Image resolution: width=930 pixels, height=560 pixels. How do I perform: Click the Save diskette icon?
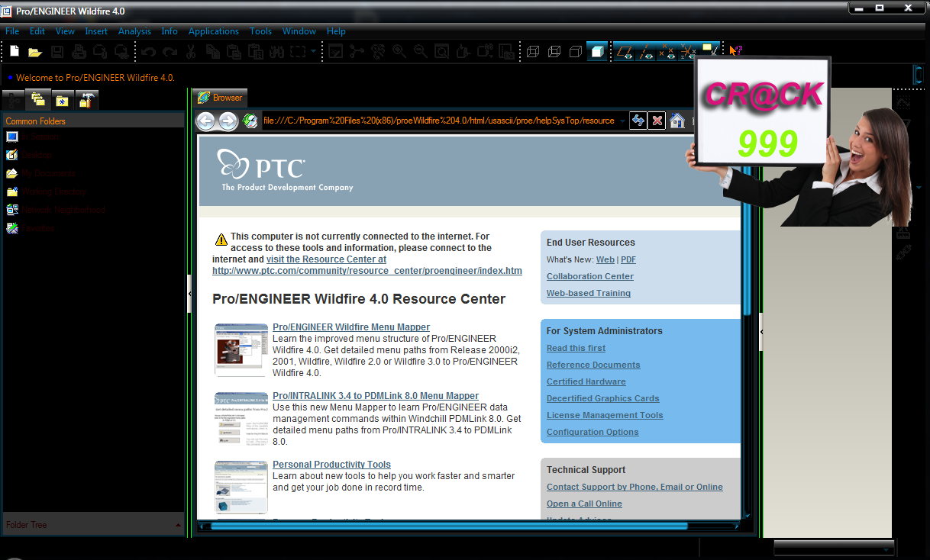pyautogui.click(x=57, y=52)
